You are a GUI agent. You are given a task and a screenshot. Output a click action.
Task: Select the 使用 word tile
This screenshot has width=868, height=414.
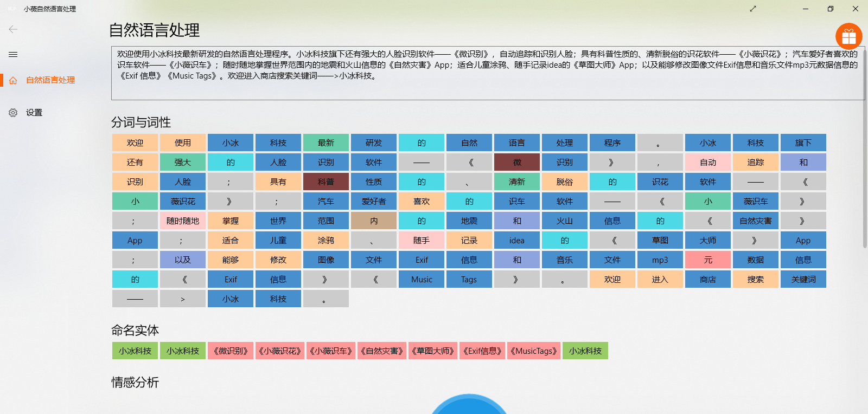coord(183,143)
